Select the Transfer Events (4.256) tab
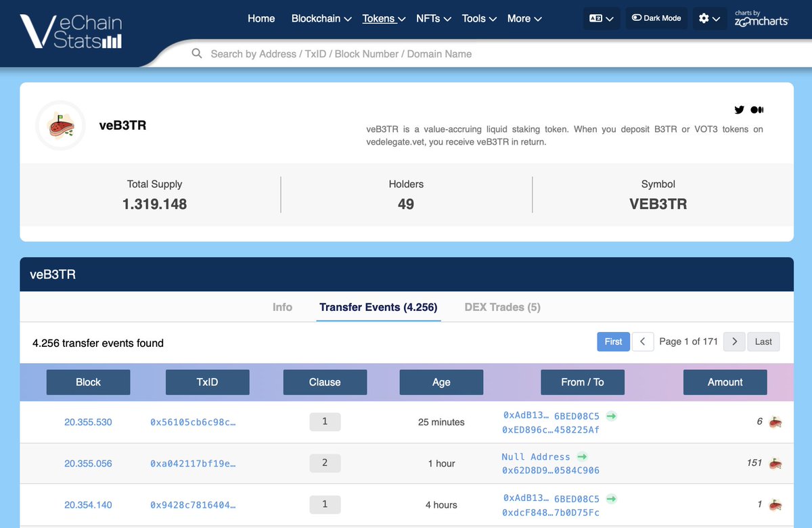 click(x=378, y=307)
